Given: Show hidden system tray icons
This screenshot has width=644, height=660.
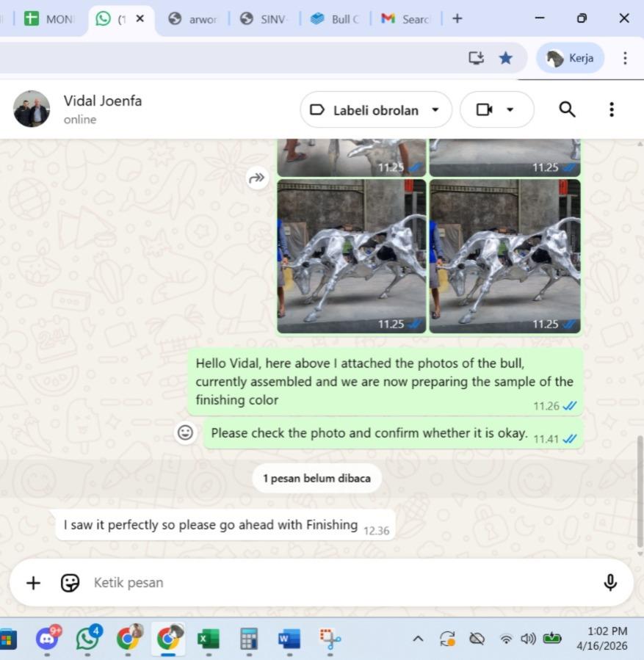Looking at the screenshot, I should (418, 639).
